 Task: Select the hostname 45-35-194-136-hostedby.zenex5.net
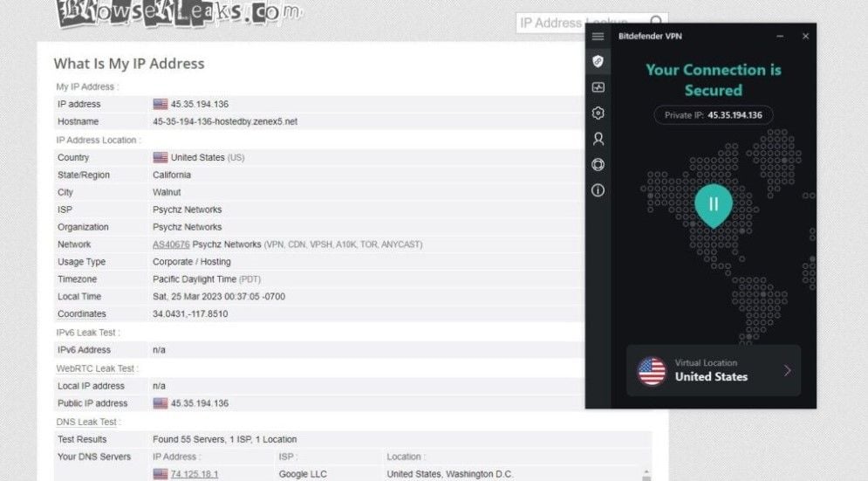[x=225, y=121]
